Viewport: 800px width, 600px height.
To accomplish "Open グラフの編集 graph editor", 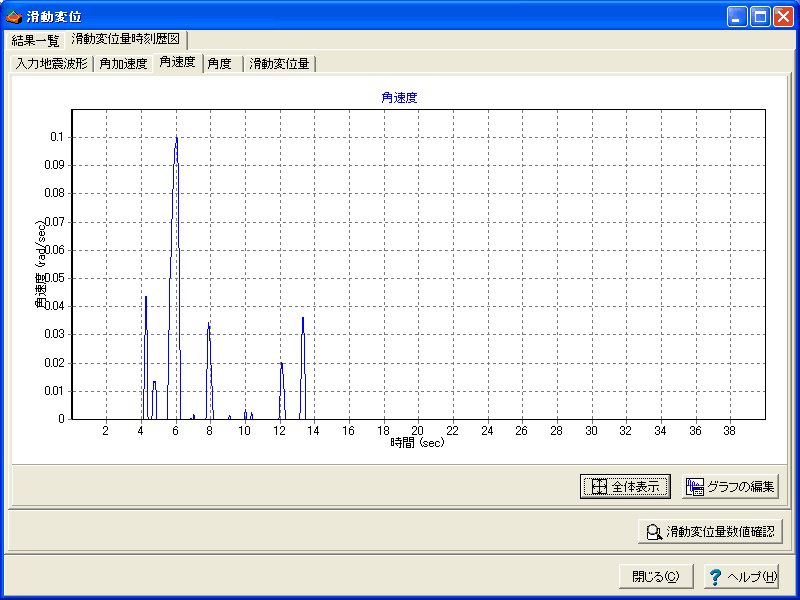I will (730, 486).
